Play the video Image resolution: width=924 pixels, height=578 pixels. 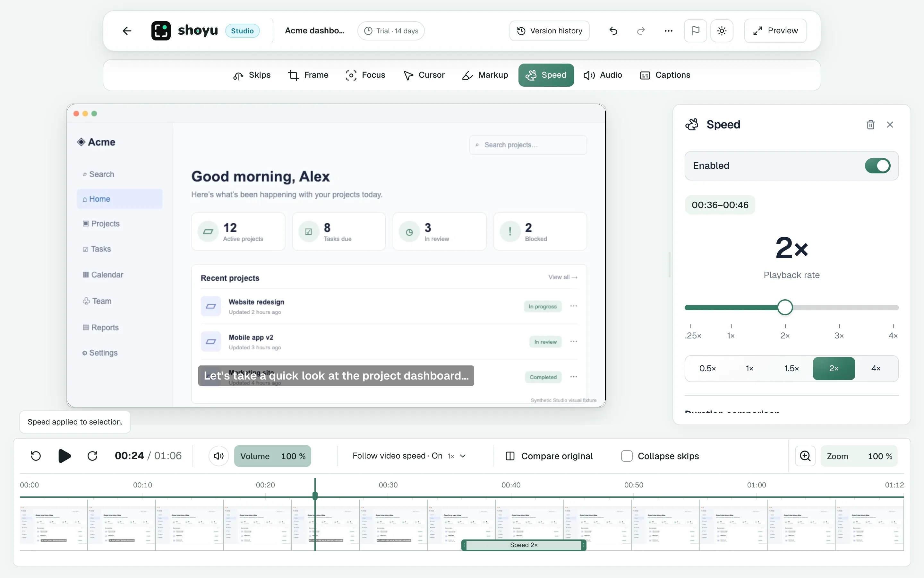tap(64, 456)
